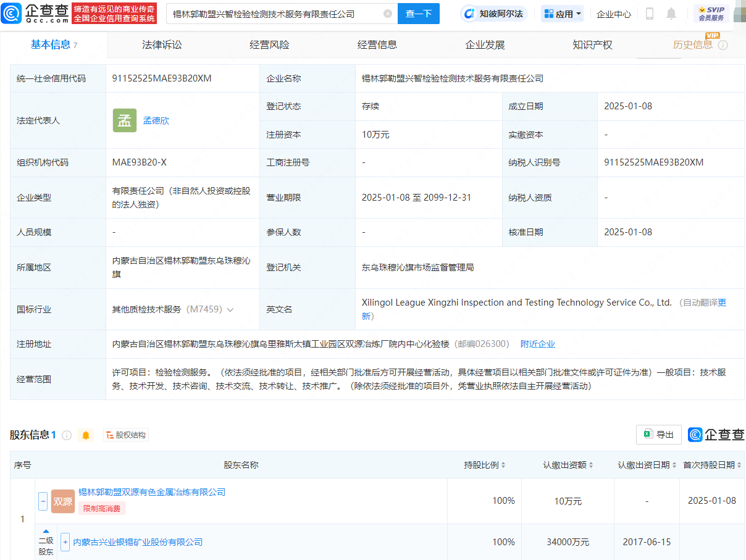Export shareholder info with 导出 button
This screenshot has width=746, height=560.
659,435
